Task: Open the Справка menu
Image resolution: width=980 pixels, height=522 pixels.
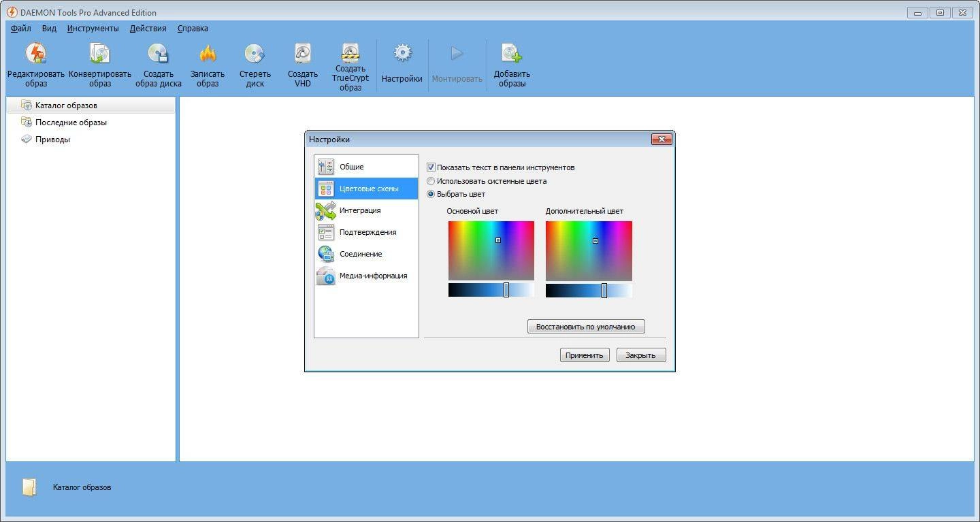Action: [x=193, y=29]
